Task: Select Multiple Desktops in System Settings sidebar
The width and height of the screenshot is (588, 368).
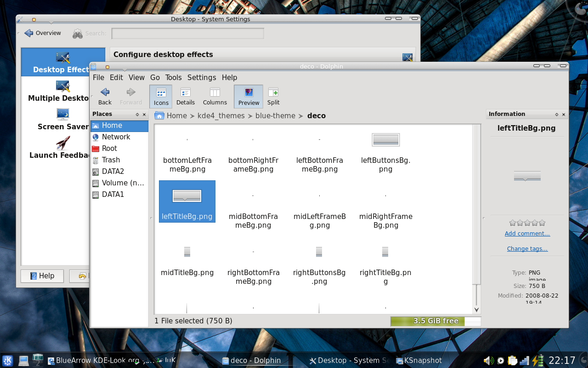Action: 55,91
